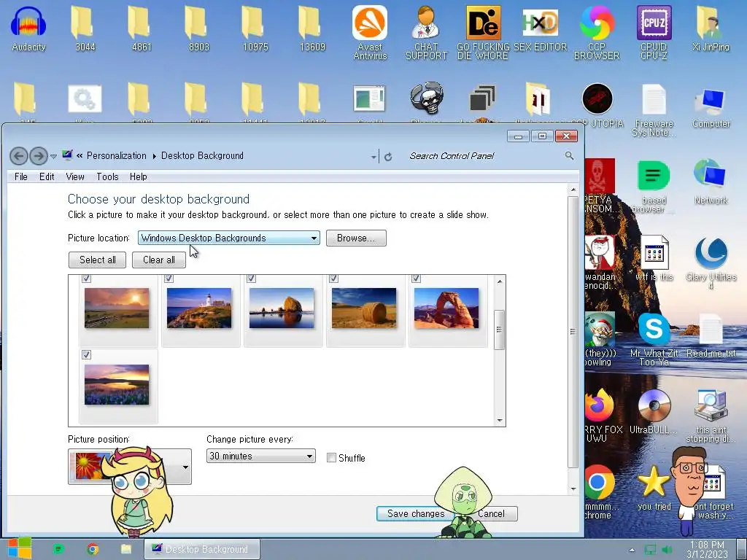Screen dimensions: 747x560
Task: Show hidden system tray icons
Action: [632, 550]
